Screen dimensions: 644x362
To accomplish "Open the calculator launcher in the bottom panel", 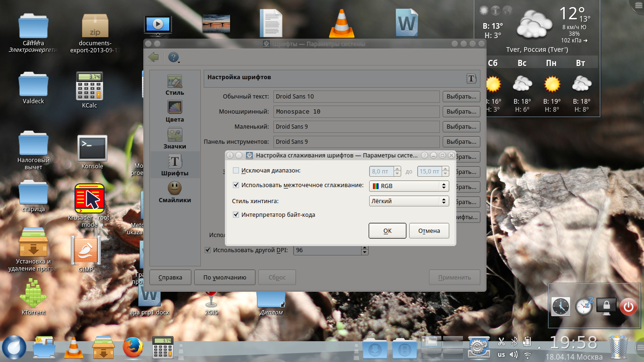I will tap(162, 348).
